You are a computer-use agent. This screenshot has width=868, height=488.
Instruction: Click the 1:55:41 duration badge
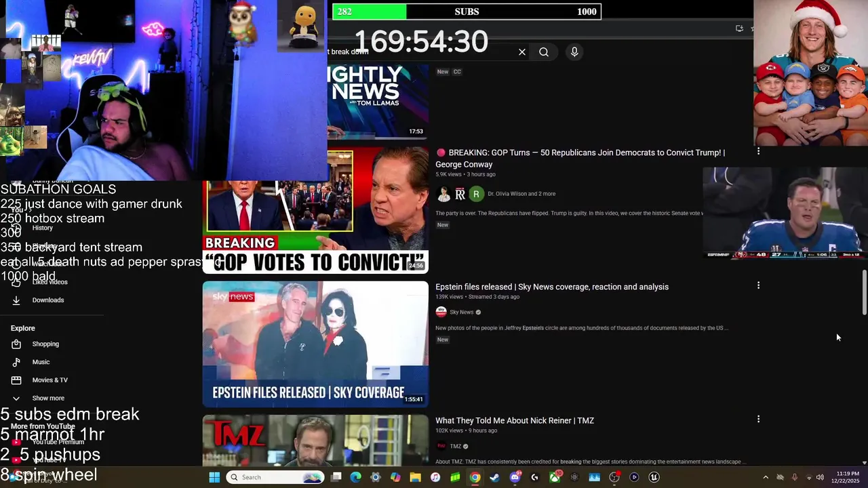pyautogui.click(x=414, y=399)
